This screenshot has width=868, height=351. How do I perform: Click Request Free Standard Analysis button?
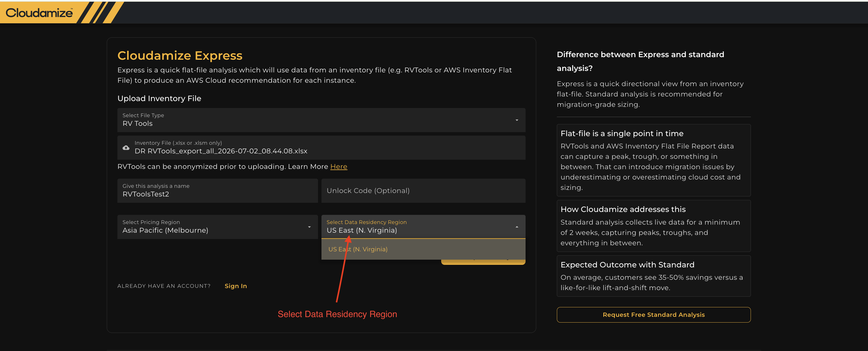(653, 315)
